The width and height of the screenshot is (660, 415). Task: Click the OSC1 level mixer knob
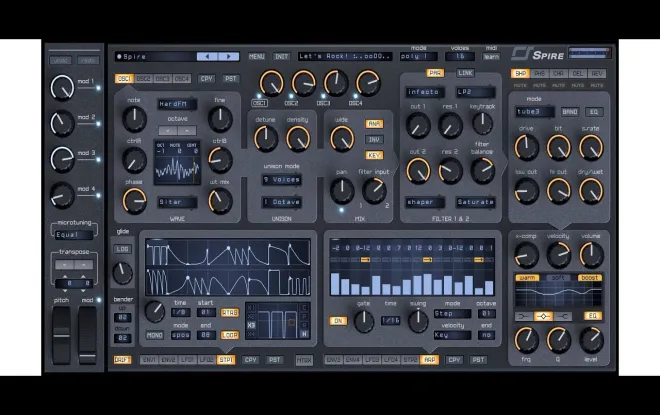[x=271, y=83]
